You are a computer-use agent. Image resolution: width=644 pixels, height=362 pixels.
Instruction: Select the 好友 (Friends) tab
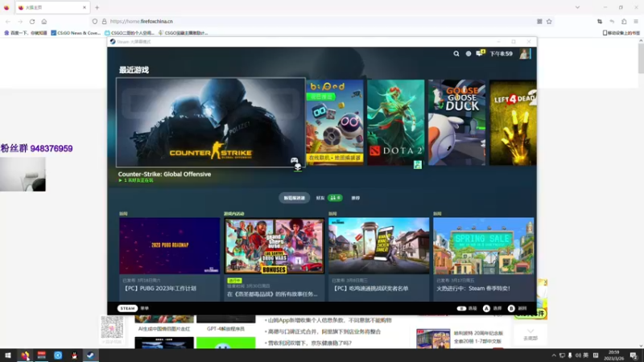click(328, 198)
